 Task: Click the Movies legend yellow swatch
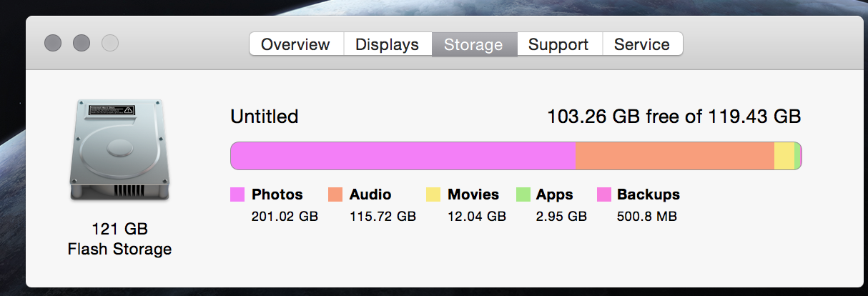[x=433, y=194]
